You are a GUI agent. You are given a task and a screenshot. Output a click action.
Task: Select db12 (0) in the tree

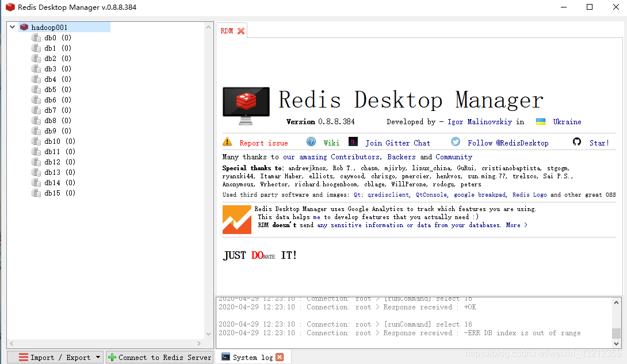click(60, 162)
